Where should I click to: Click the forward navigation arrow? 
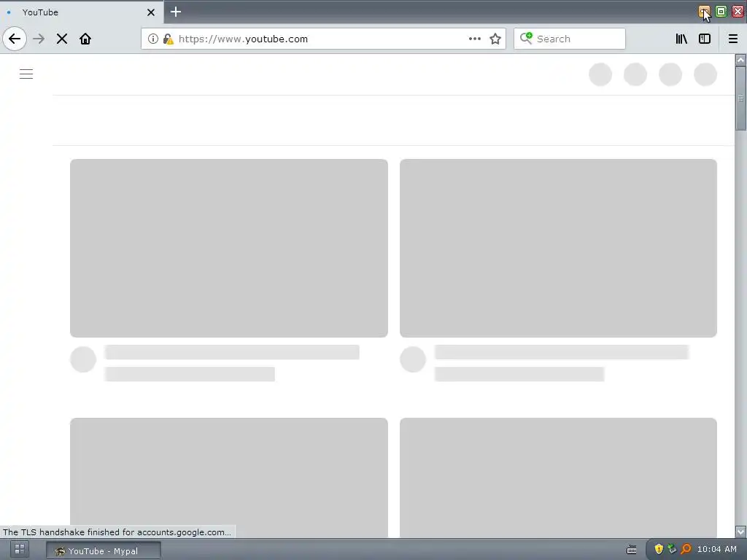coord(39,39)
